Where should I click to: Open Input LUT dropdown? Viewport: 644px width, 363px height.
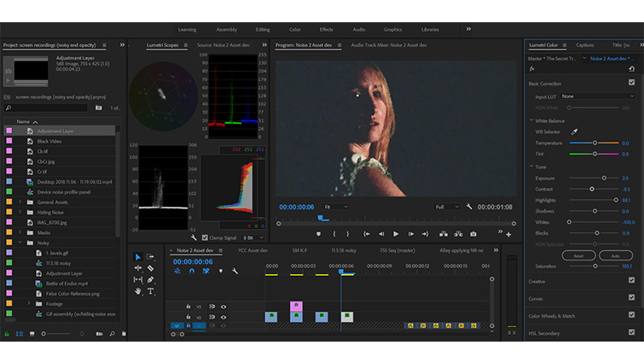click(x=598, y=97)
